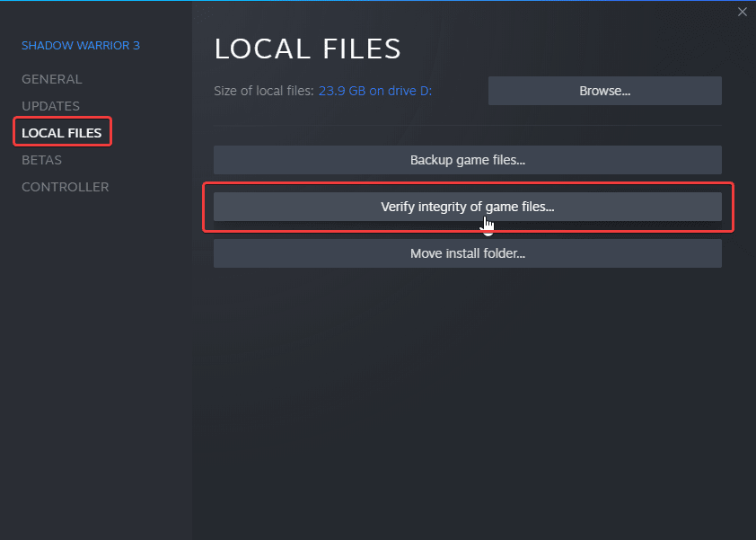Go to the Controller tab
756x540 pixels.
(65, 187)
